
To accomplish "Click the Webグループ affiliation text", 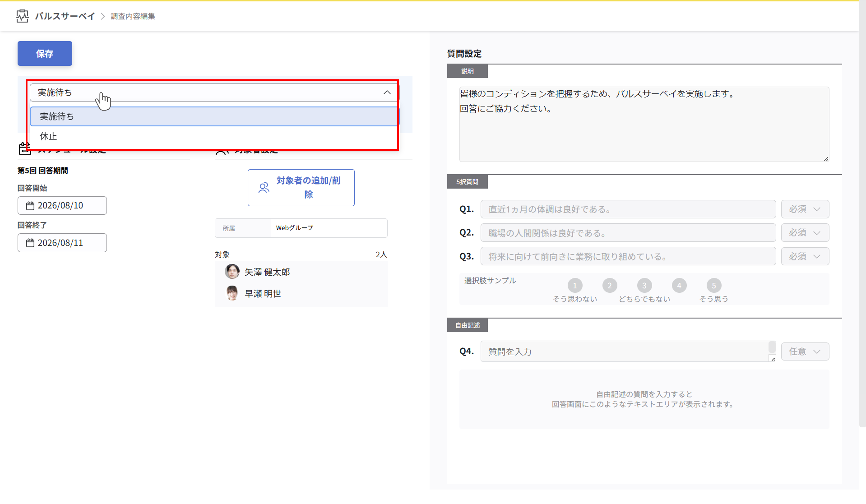I will pos(295,228).
